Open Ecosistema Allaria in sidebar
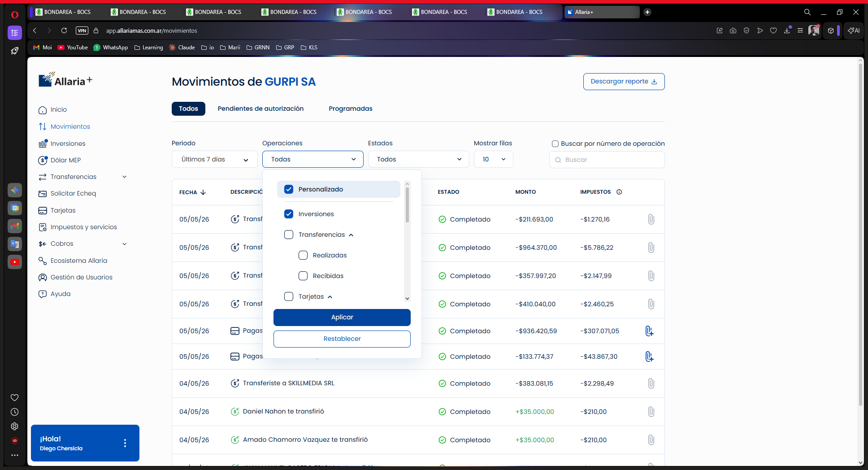 tap(78, 261)
